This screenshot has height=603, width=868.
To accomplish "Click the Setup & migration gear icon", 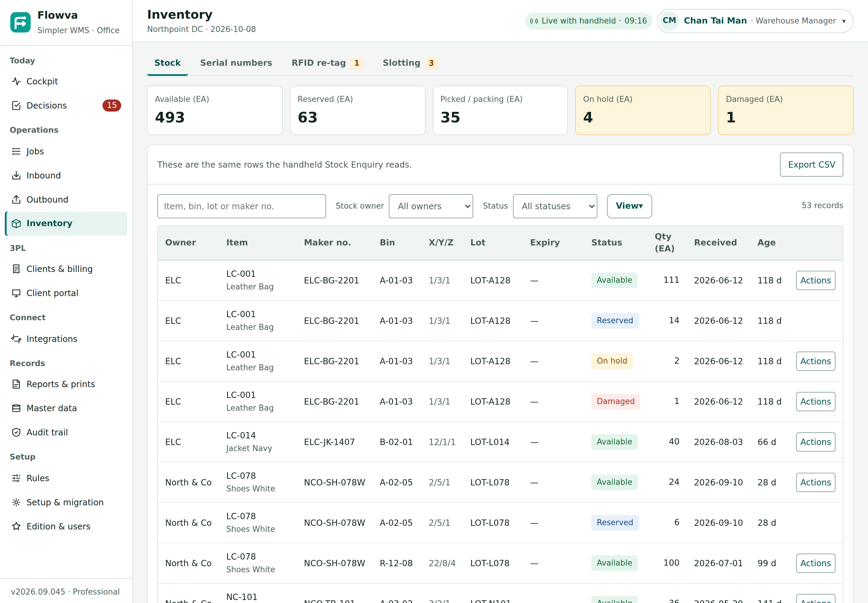I will pyautogui.click(x=16, y=503).
